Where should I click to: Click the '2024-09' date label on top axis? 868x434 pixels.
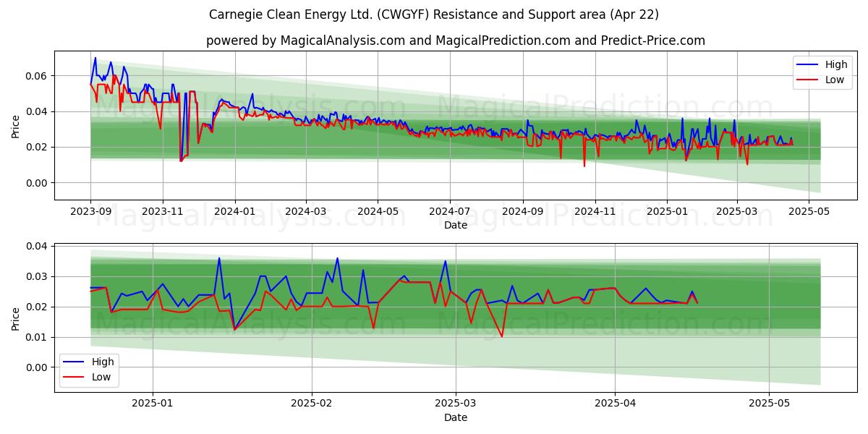click(x=524, y=212)
